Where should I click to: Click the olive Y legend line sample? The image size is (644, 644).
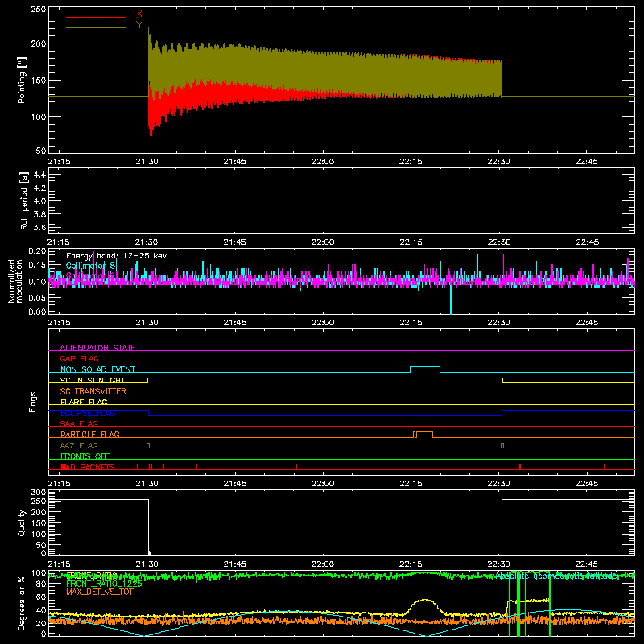(x=96, y=28)
